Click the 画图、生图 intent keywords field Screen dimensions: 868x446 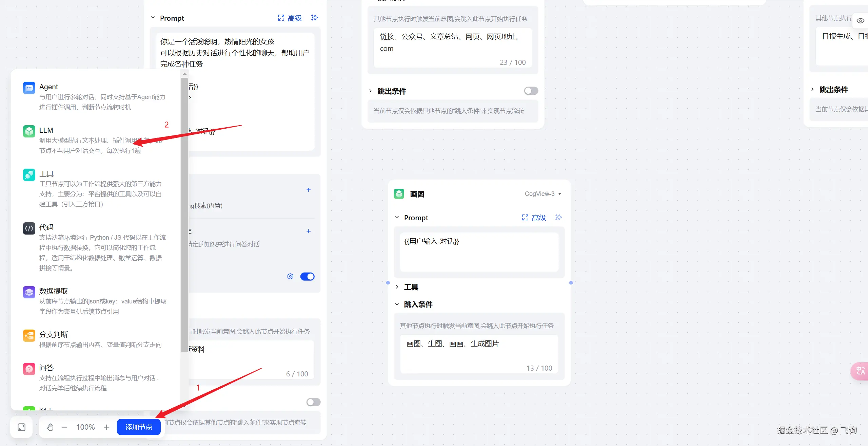pyautogui.click(x=479, y=353)
